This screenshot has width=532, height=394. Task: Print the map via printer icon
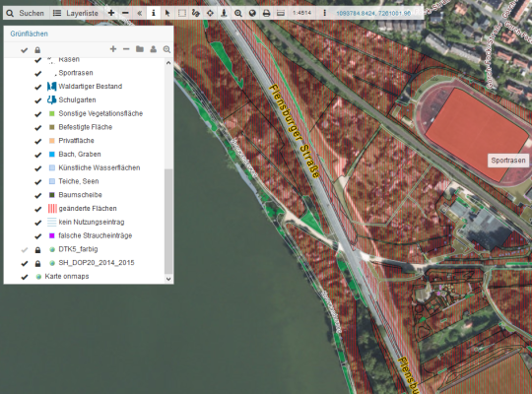tap(266, 13)
